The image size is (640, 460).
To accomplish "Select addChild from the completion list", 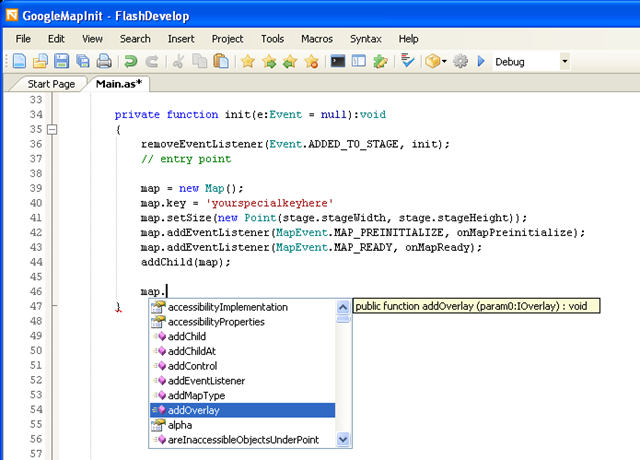I will point(242,336).
